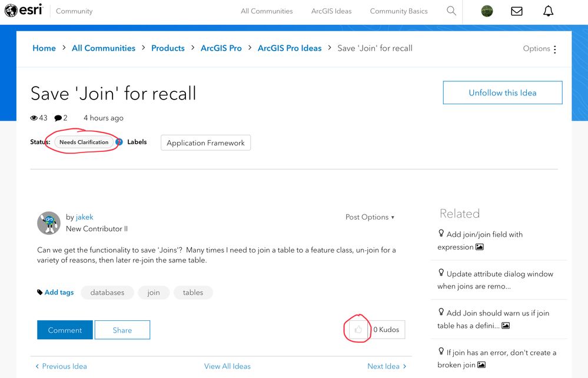Open the search magnifier icon
Image resolution: width=588 pixels, height=378 pixels.
[451, 11]
